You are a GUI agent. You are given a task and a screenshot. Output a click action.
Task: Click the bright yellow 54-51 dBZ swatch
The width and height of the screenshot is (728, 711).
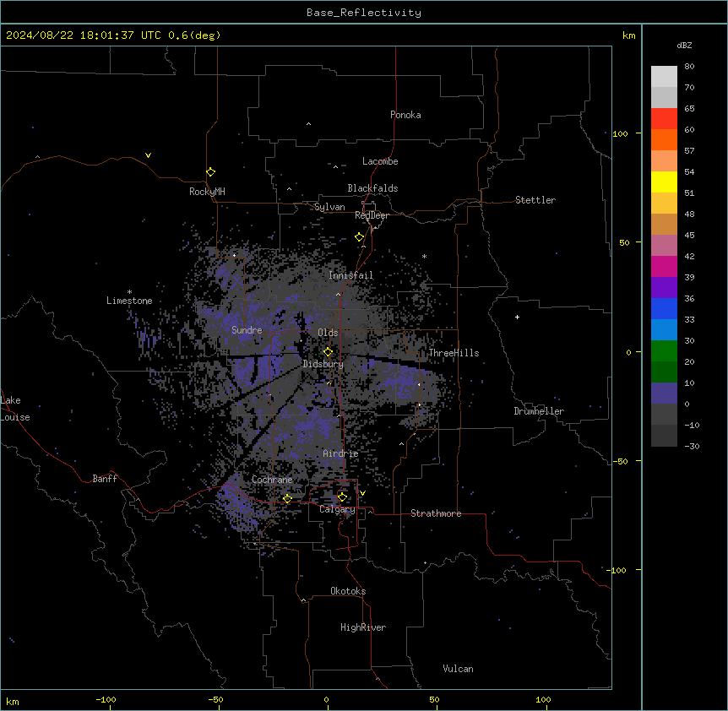(x=664, y=182)
